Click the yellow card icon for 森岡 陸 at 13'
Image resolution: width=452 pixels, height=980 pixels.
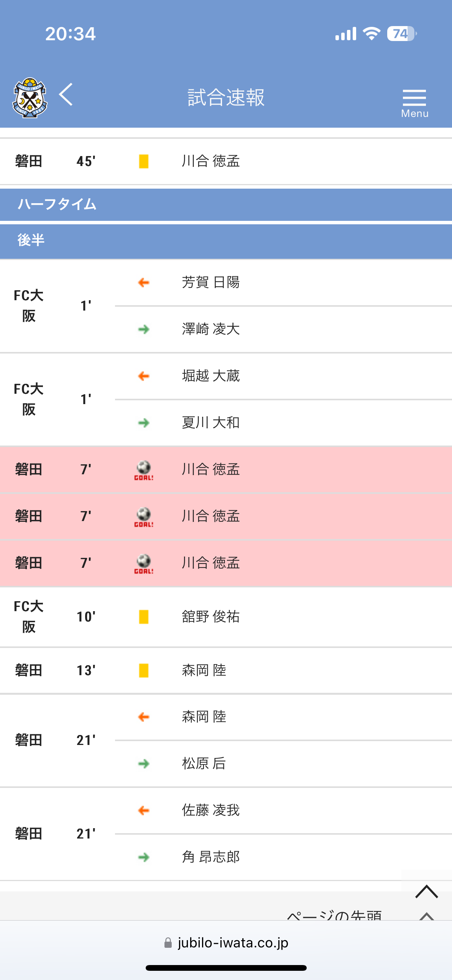[144, 671]
